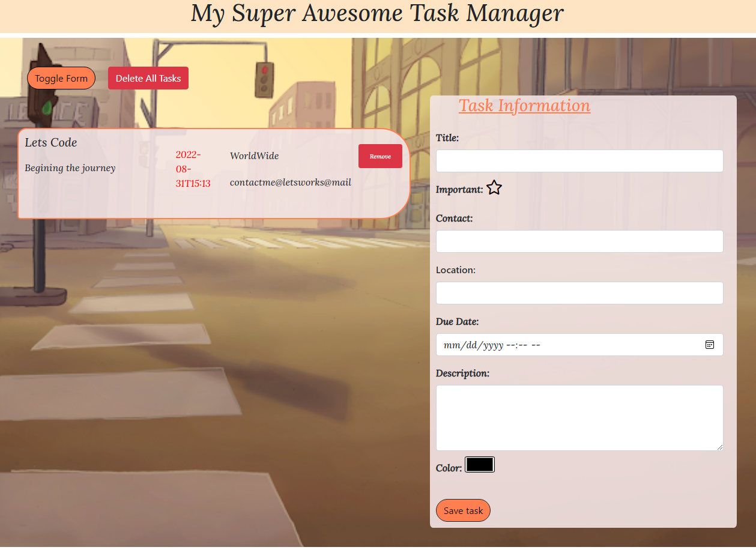756x550 pixels.
Task: Click the Begining the journey description
Action: point(70,168)
